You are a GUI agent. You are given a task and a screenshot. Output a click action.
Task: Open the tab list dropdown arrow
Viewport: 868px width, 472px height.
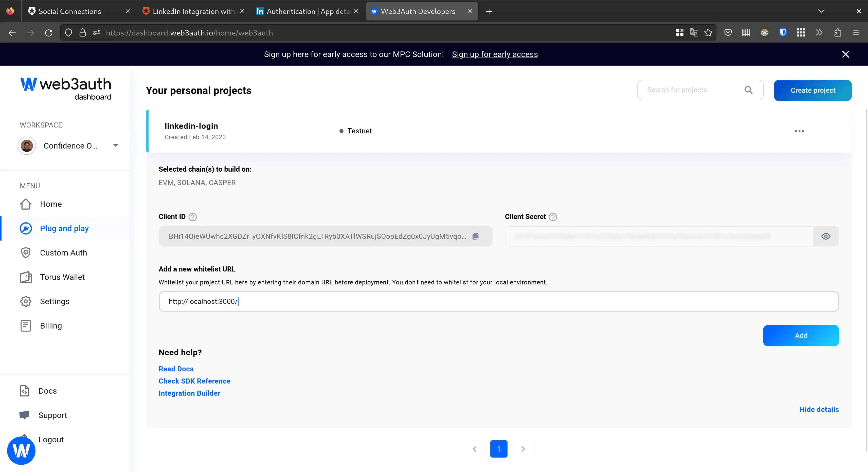click(x=821, y=11)
